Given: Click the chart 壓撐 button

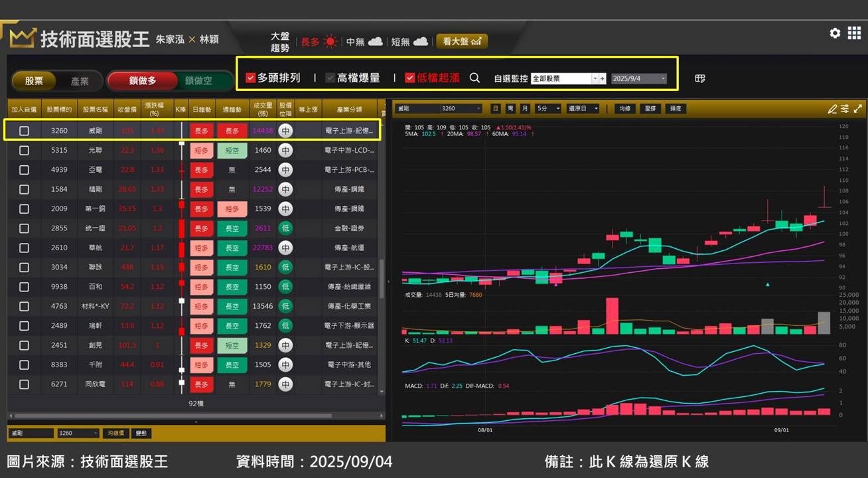Looking at the screenshot, I should coord(650,108).
